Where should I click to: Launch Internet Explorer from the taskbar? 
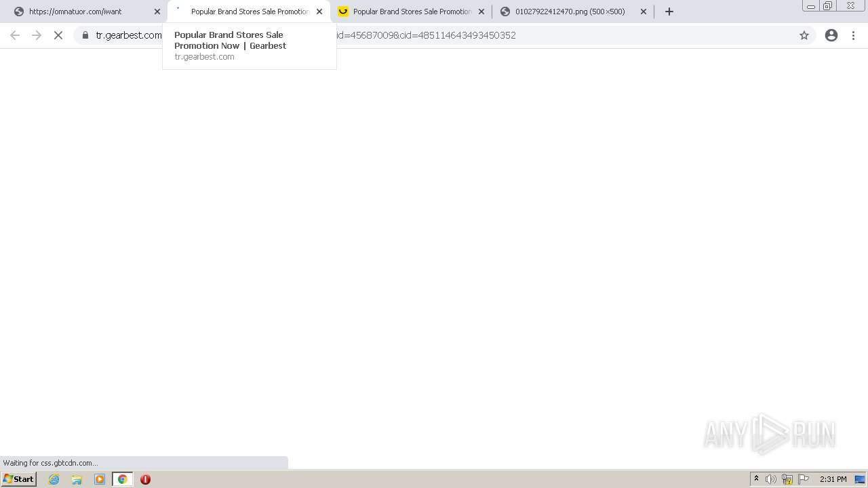[x=54, y=479]
